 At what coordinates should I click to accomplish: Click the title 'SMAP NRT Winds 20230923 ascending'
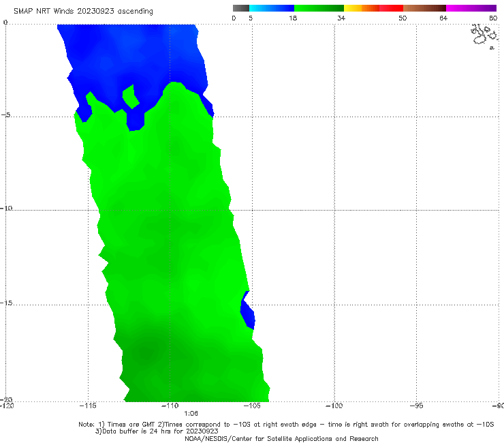coord(83,11)
